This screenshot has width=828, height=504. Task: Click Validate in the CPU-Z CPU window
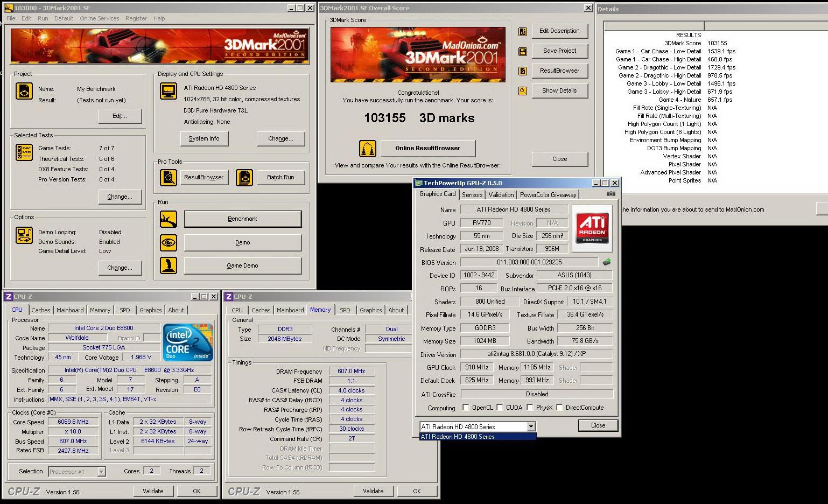click(153, 491)
